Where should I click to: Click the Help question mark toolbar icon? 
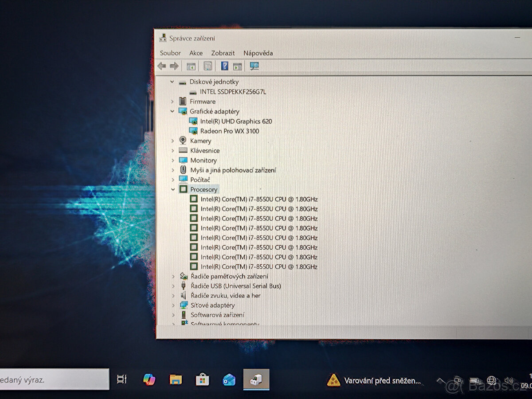tap(224, 66)
